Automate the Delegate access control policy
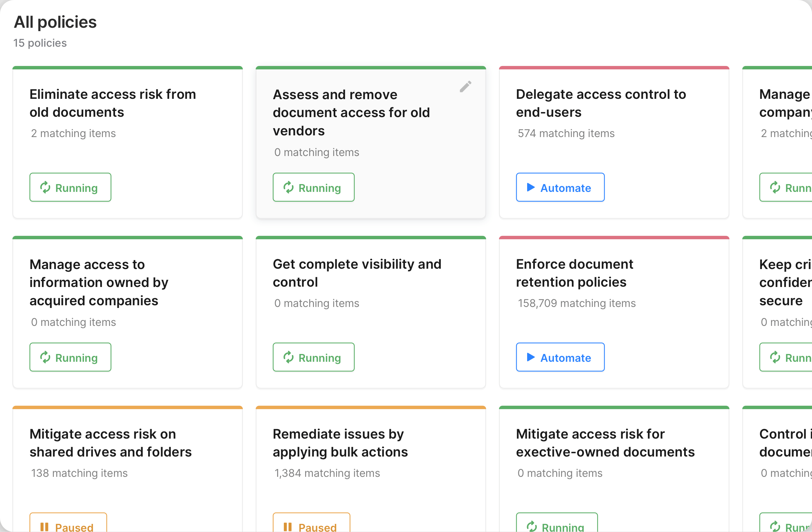 (560, 187)
